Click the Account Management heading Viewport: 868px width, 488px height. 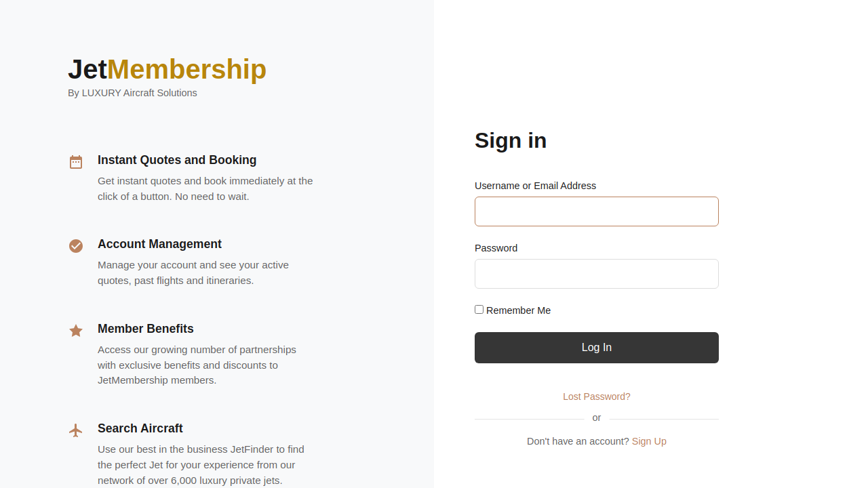point(159,244)
